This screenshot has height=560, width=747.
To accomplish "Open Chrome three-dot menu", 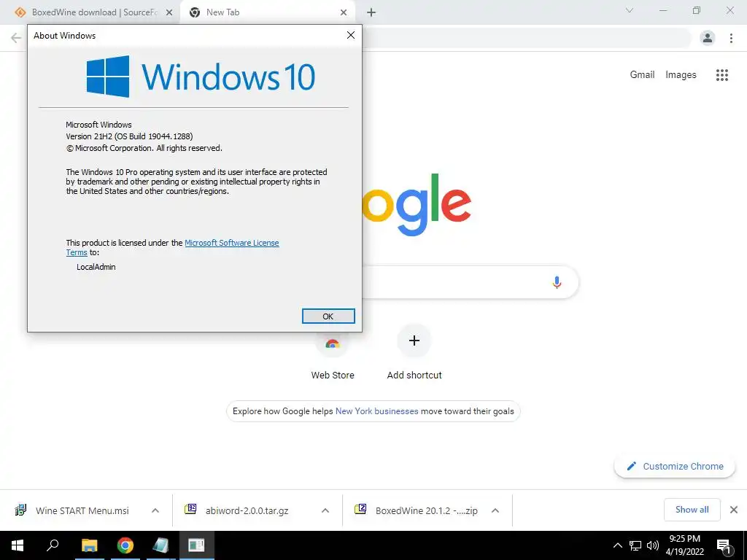I will [731, 38].
